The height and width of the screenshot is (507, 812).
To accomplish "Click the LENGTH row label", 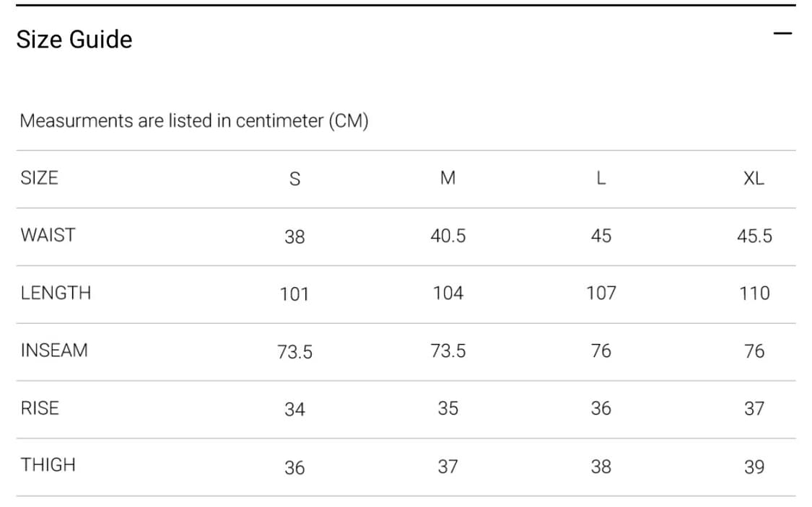I will coord(56,293).
